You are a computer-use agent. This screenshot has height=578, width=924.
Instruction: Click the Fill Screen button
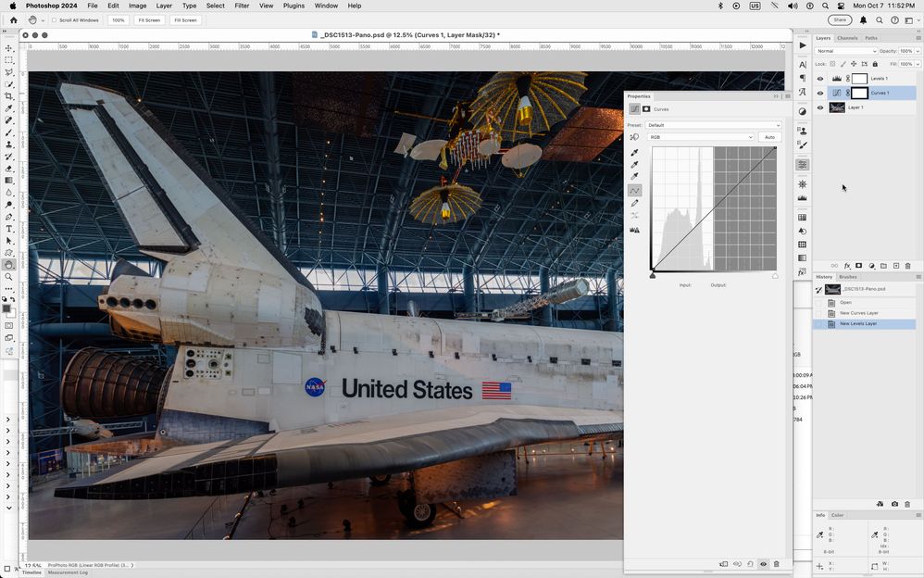(185, 20)
